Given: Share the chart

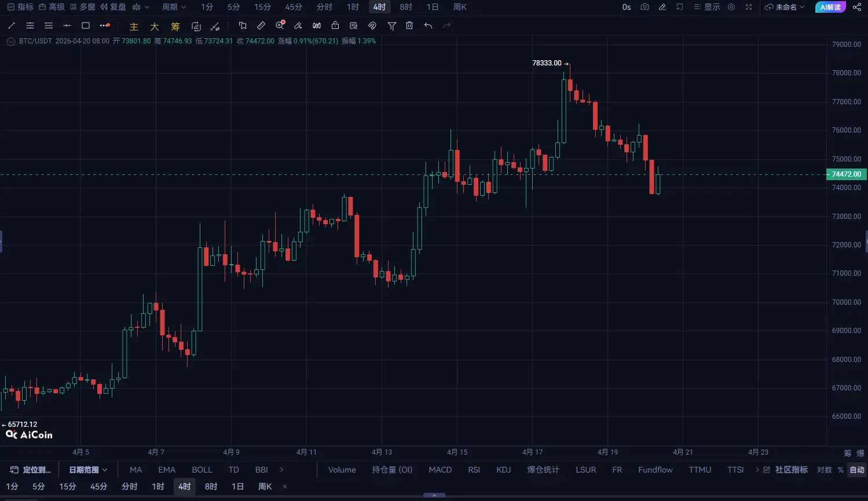Looking at the screenshot, I should [x=857, y=7].
